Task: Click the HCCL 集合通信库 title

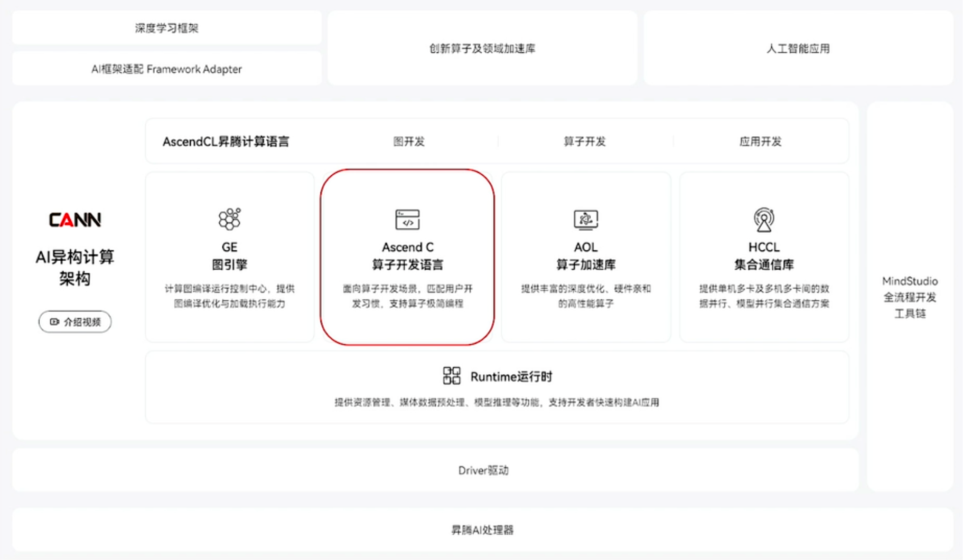Action: coord(764,255)
